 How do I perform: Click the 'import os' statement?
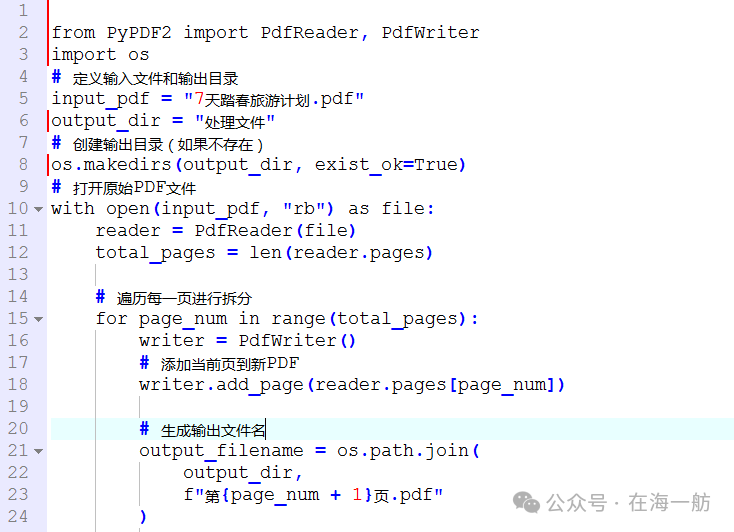click(100, 55)
